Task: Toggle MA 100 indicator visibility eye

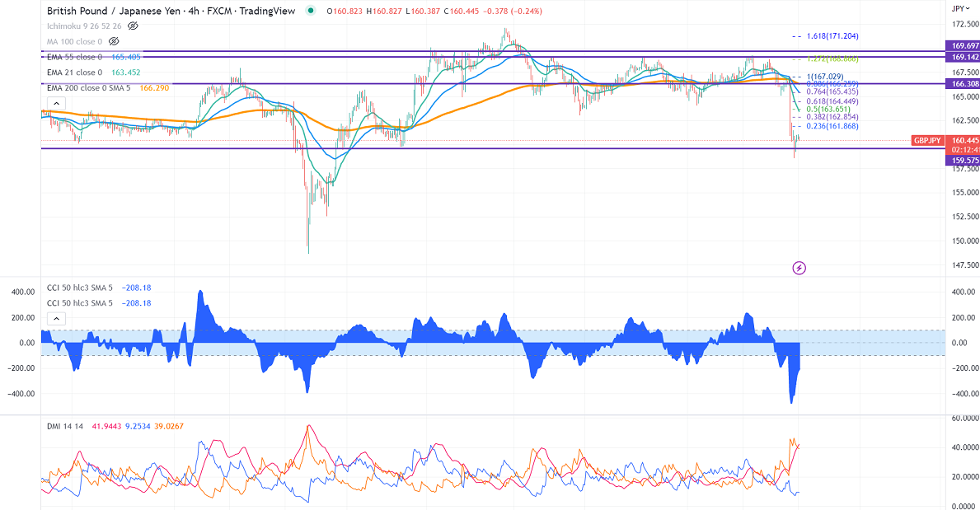Action: tap(114, 41)
